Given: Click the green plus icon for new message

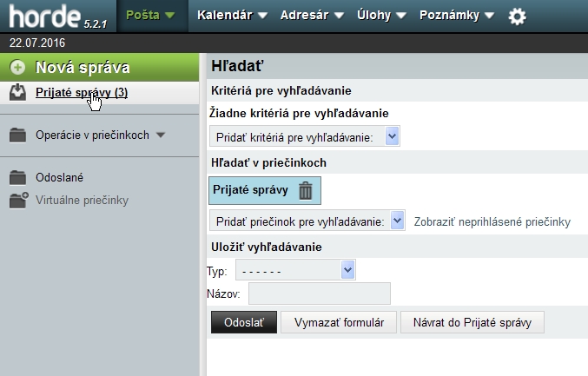Looking at the screenshot, I should pyautogui.click(x=18, y=68).
